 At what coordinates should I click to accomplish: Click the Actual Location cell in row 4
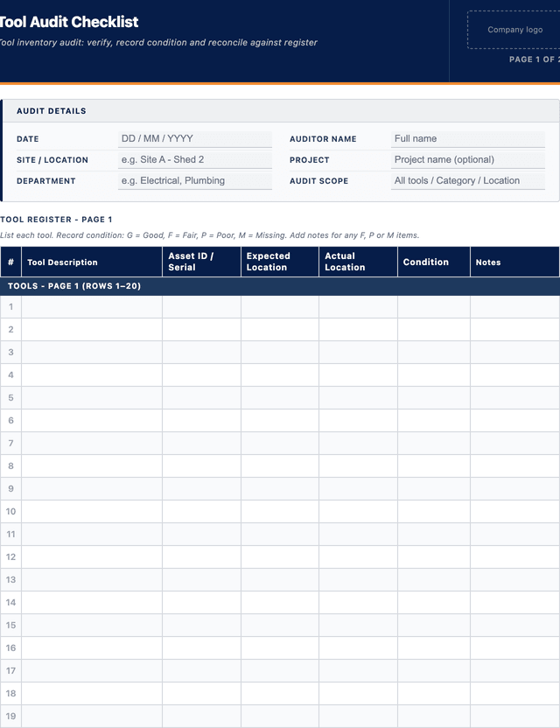[x=358, y=375]
